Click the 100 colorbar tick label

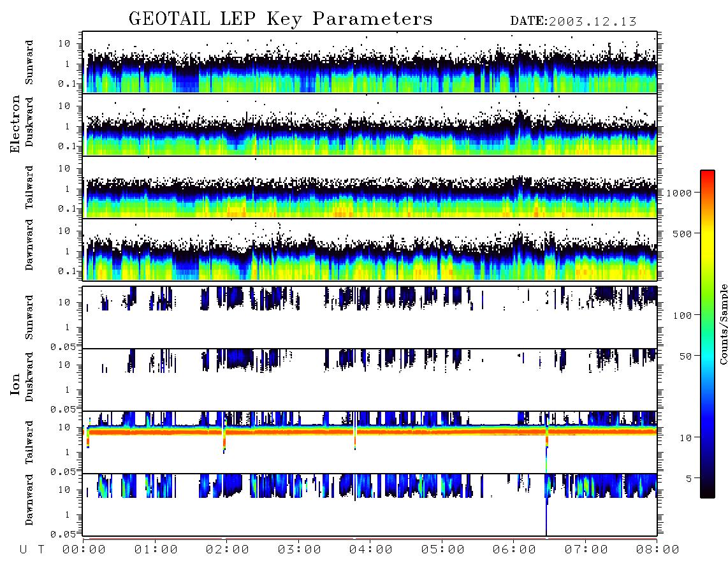683,316
